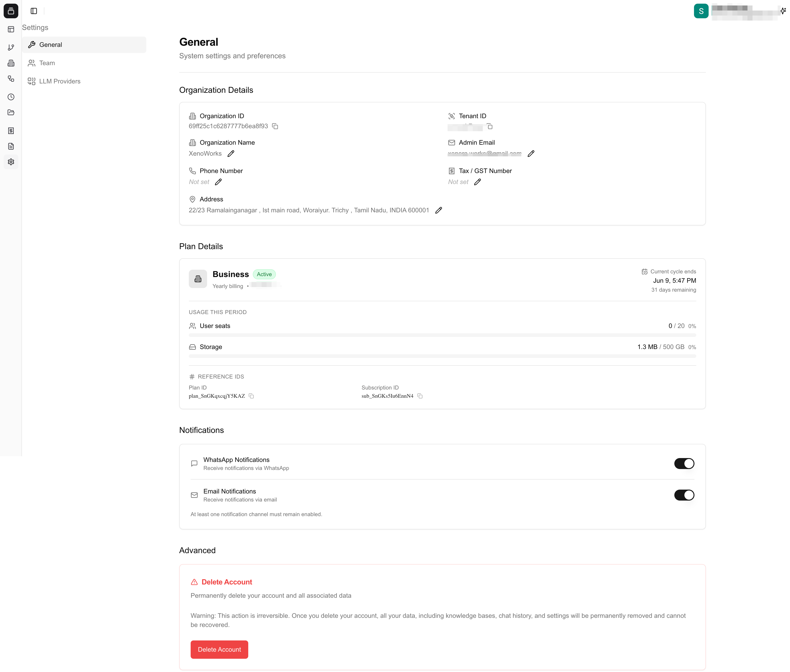Click the Jun 9, 5:47 PM cycle date
Image resolution: width=790 pixels, height=672 pixels.
point(675,280)
